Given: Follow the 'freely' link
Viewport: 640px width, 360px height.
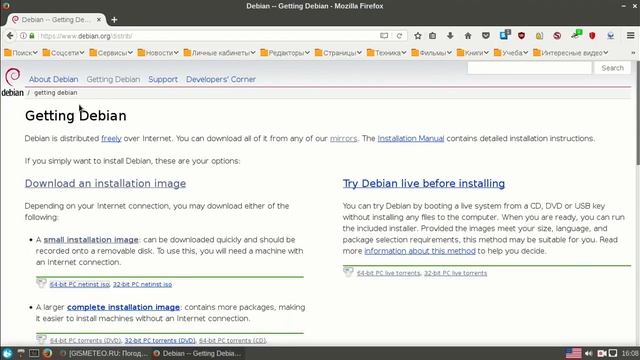Looking at the screenshot, I should (x=111, y=138).
